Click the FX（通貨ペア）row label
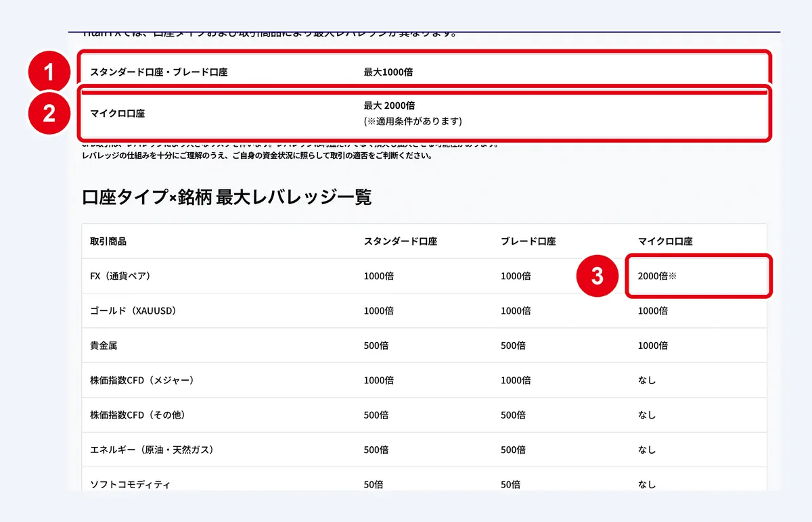Image resolution: width=812 pixels, height=522 pixels. point(124,276)
